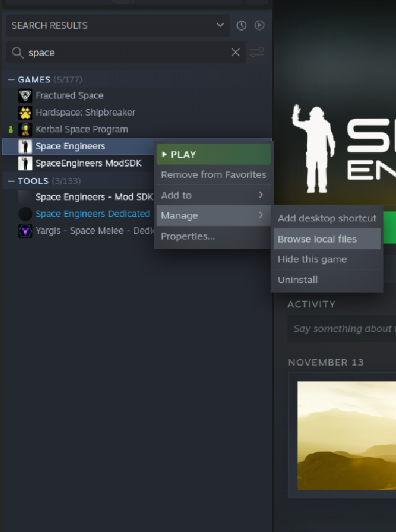Click the search field containing 'space'
Viewport: 396px width, 532px height.
coord(125,52)
